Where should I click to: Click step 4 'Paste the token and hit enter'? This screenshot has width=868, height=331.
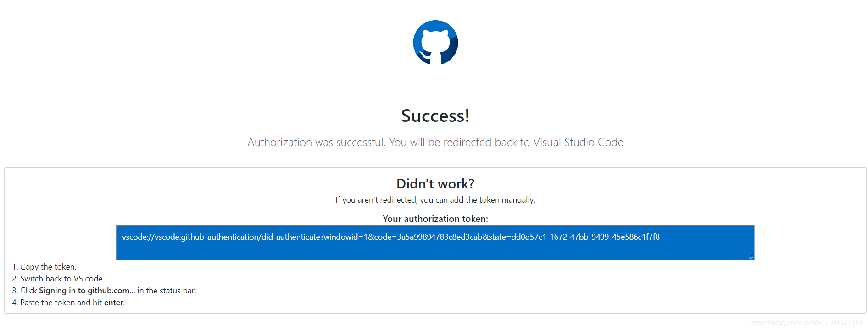[69, 302]
